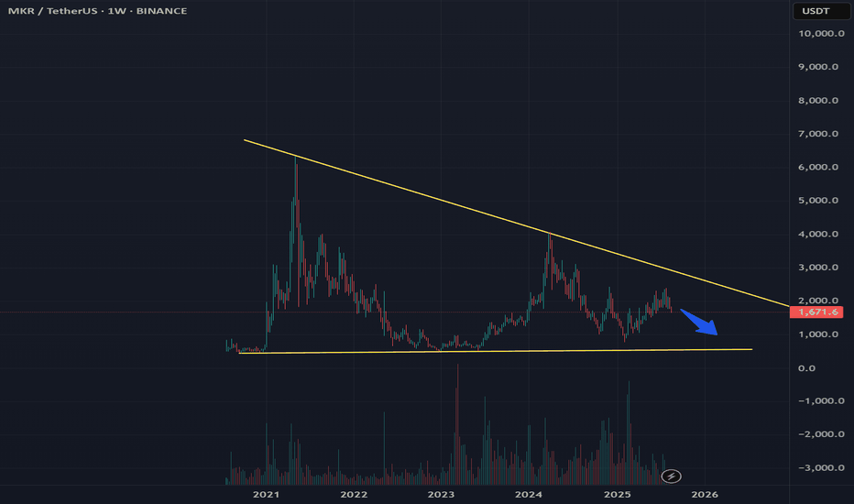The width and height of the screenshot is (854, 504).
Task: Click the 2,000.0 price axis label
Action: pyautogui.click(x=818, y=301)
